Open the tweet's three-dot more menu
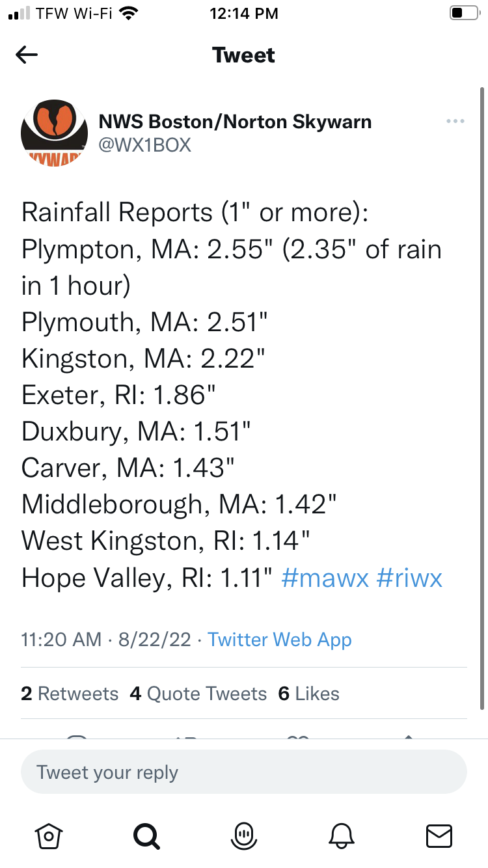Image resolution: width=488 pixels, height=868 pixels. (455, 122)
